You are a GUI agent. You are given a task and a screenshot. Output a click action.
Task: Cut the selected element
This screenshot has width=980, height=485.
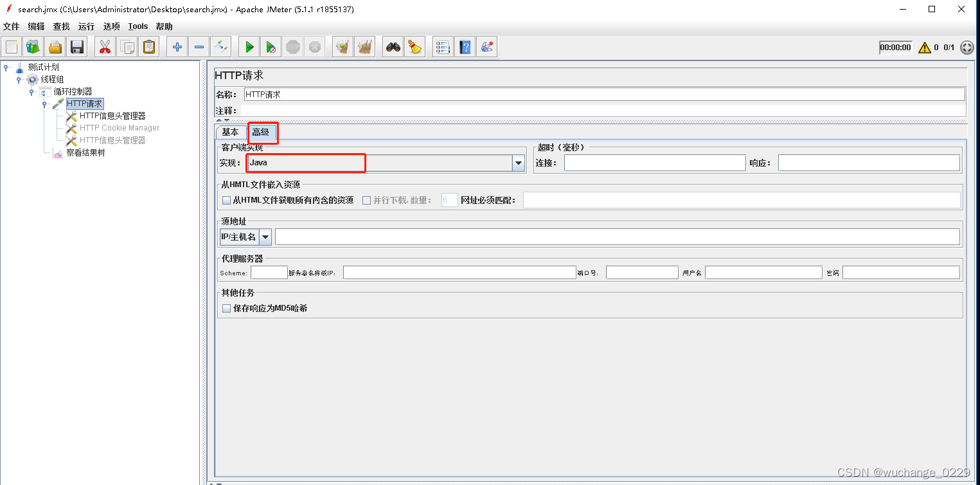point(105,46)
